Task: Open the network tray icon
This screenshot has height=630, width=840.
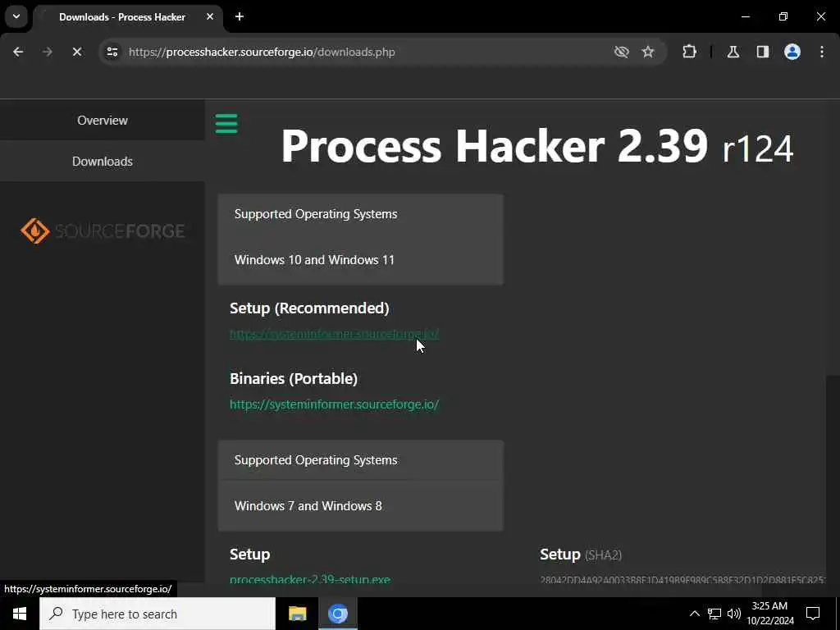Action: 714,614
